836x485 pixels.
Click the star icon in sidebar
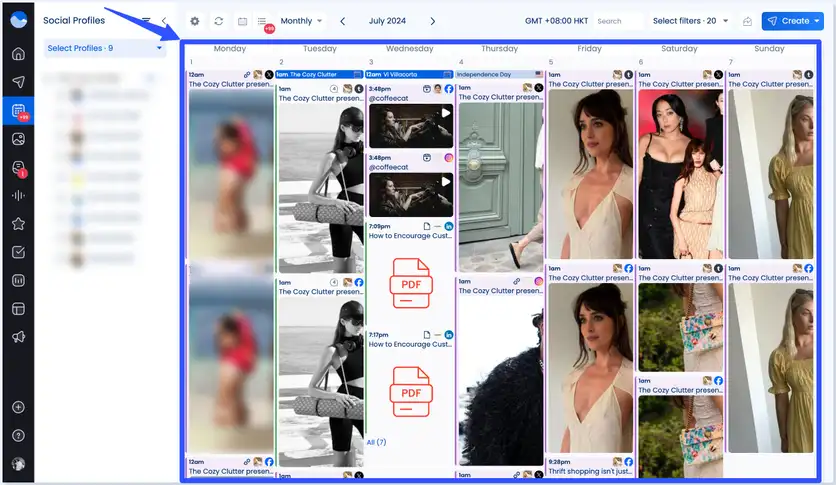[17, 224]
